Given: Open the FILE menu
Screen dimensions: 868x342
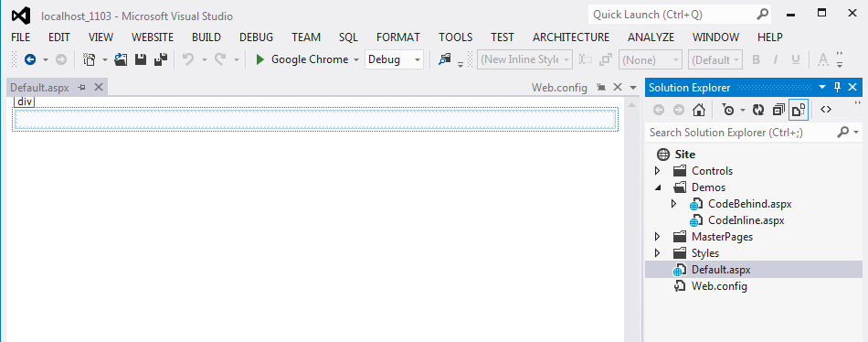Looking at the screenshot, I should pyautogui.click(x=20, y=37).
